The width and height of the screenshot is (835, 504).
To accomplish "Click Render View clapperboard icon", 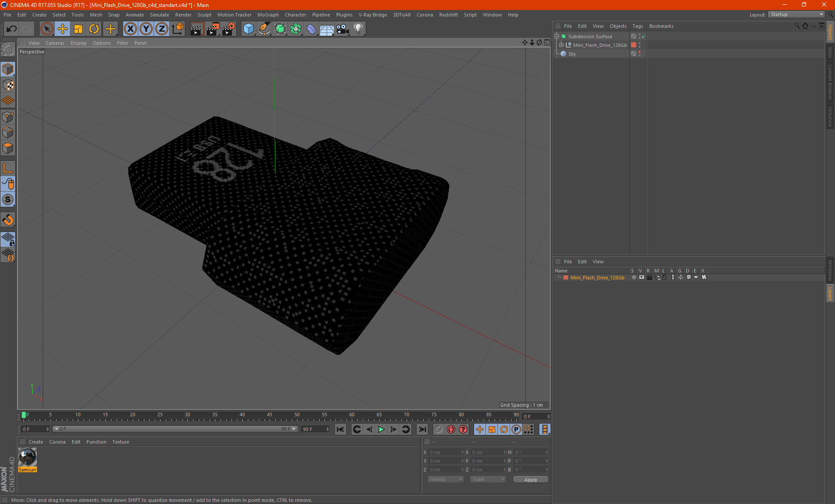I will [197, 29].
